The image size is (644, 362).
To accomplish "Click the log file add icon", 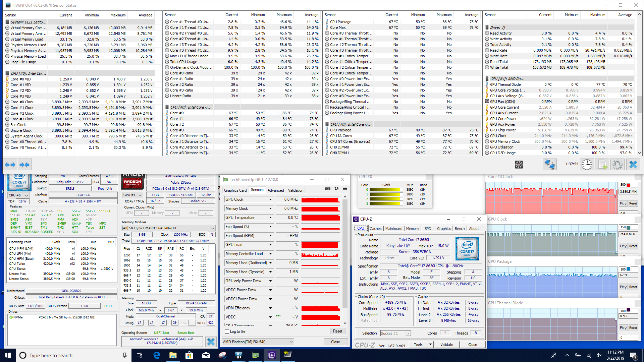I will coord(602,165).
